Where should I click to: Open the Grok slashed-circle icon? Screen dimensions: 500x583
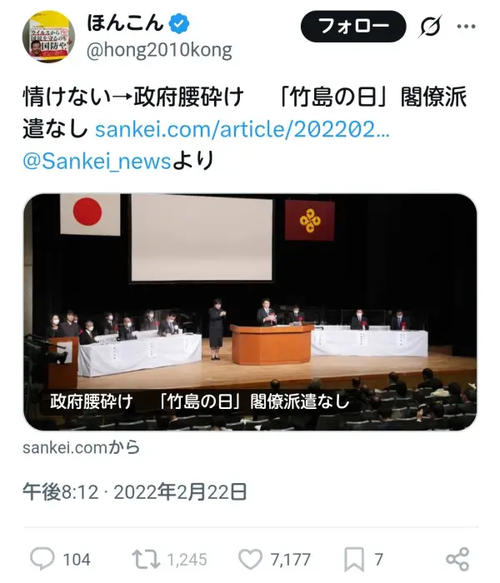point(430,26)
